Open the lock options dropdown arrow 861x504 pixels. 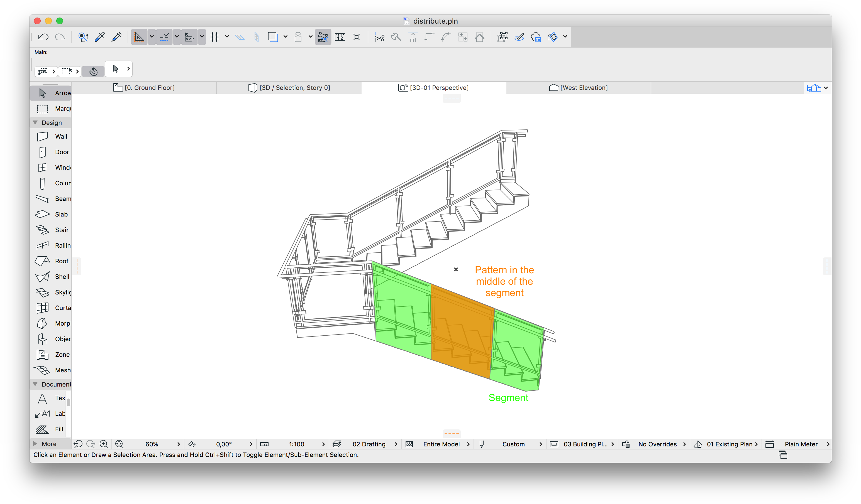point(310,37)
